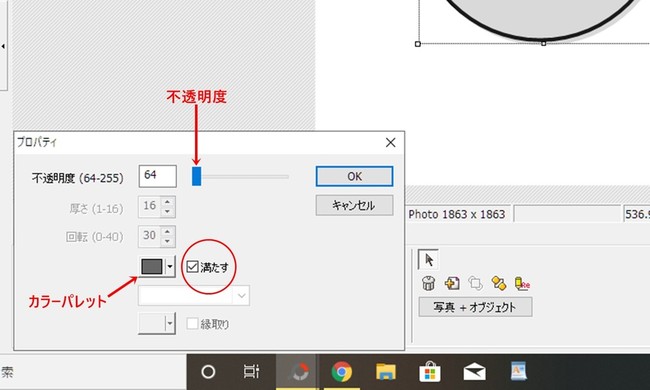The image size is (650, 390).
Task: Click the yellow linked objects icon
Action: tap(499, 283)
